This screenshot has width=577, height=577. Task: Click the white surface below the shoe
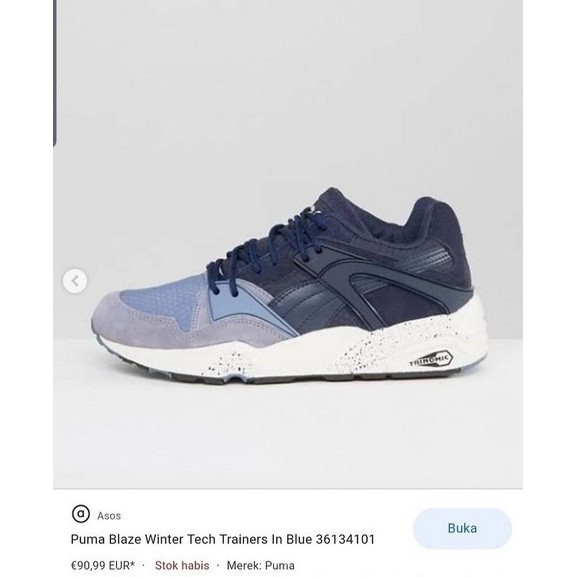(x=287, y=434)
